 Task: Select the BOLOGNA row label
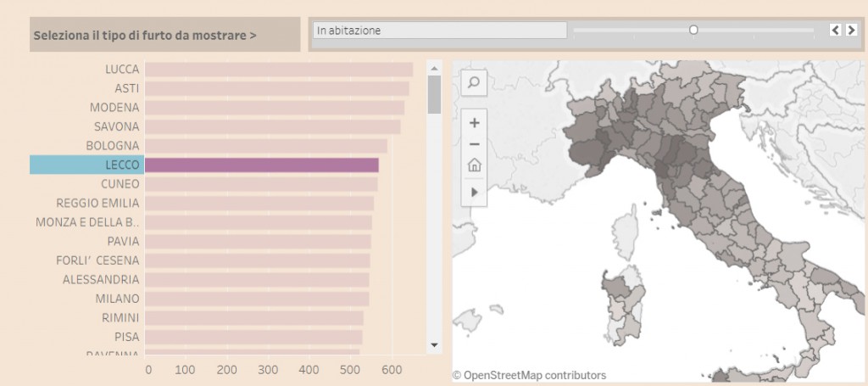113,146
